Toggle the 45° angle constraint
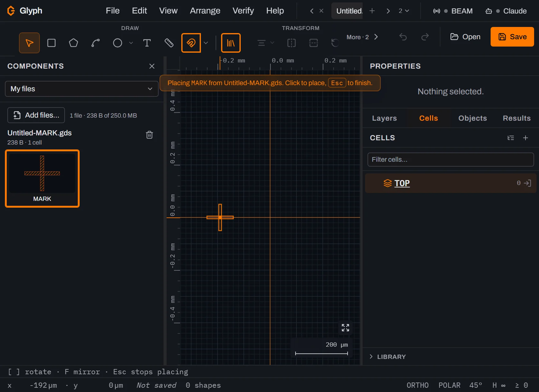This screenshot has width=539, height=392. (x=476, y=385)
